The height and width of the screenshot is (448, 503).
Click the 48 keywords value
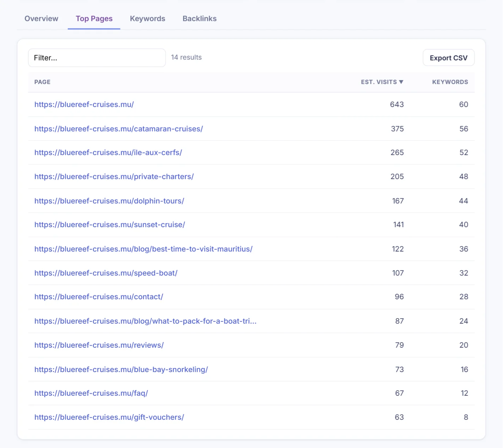point(463,177)
